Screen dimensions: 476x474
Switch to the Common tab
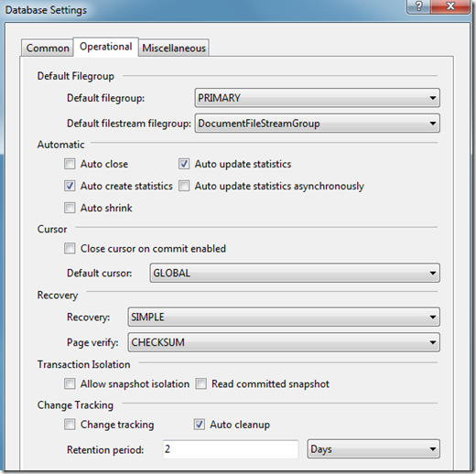pyautogui.click(x=48, y=48)
